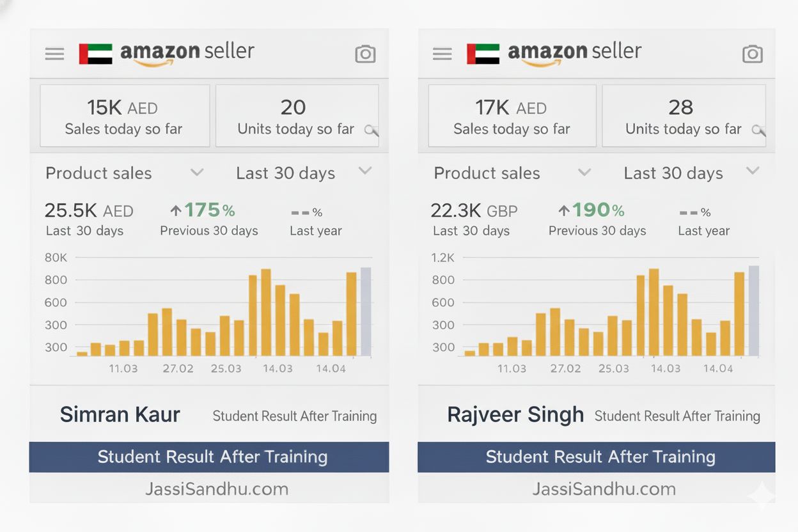The image size is (798, 532).
Task: Click JassiSandhu.com link under Simran Kaur
Action: [216, 489]
